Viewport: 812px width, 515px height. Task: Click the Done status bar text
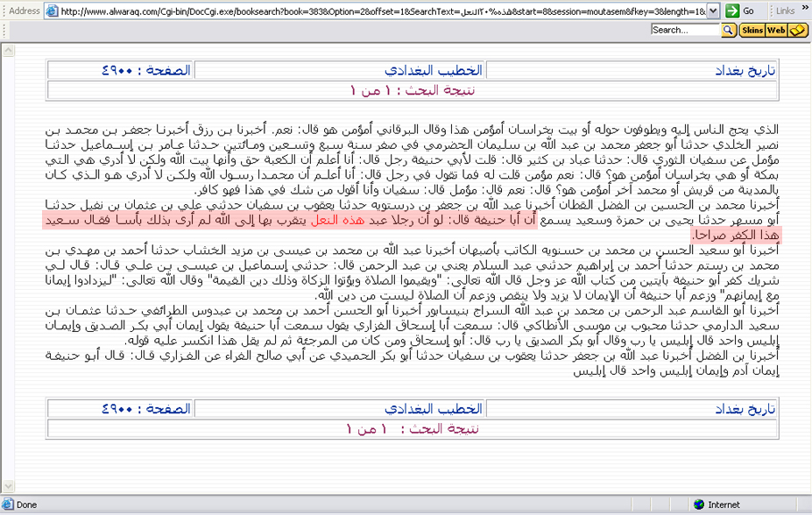[x=26, y=504]
